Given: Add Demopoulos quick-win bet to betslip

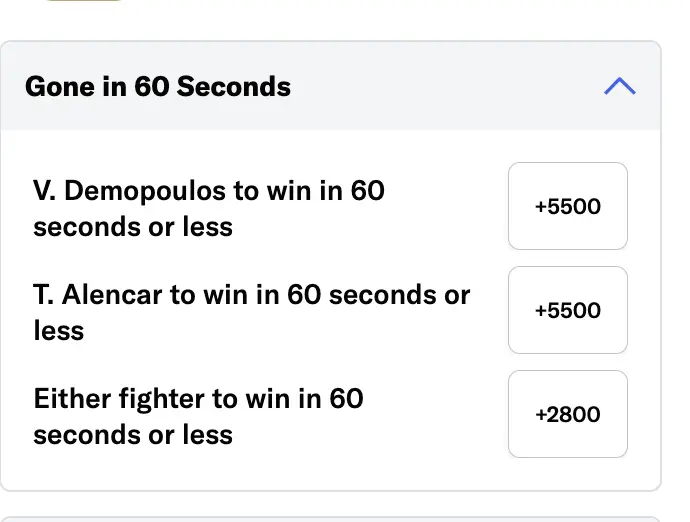Looking at the screenshot, I should [567, 206].
